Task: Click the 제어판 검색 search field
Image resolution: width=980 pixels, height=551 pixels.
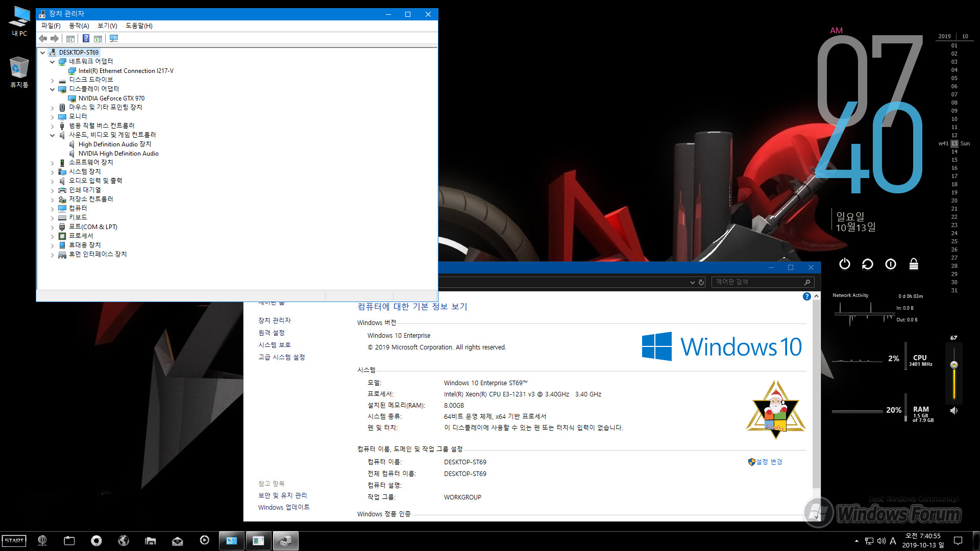Action: coord(763,282)
